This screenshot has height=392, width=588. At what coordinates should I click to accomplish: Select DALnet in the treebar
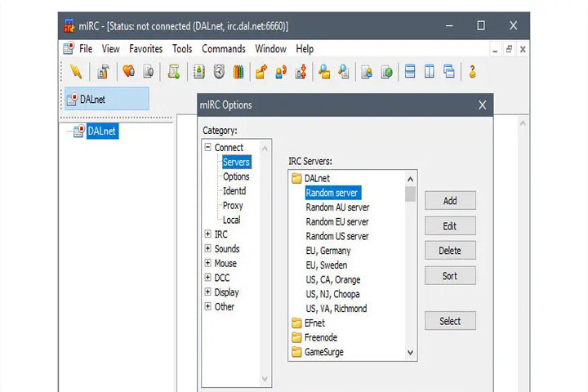pyautogui.click(x=102, y=131)
